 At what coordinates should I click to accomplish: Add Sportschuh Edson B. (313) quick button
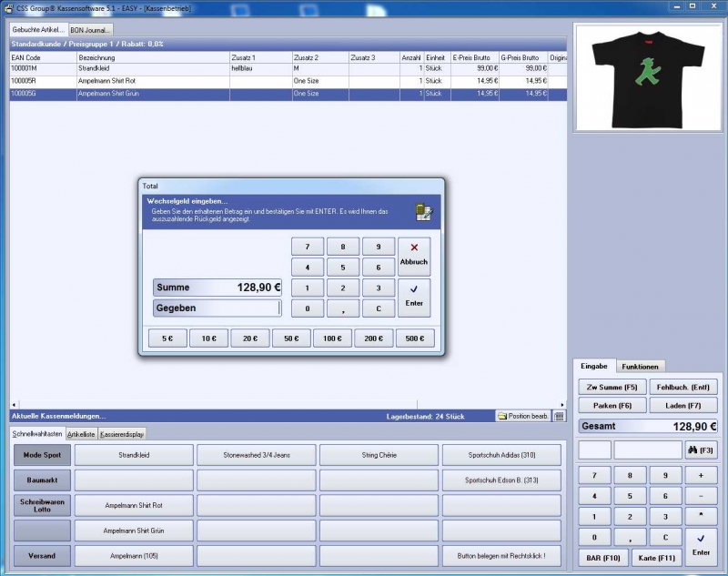(x=501, y=480)
